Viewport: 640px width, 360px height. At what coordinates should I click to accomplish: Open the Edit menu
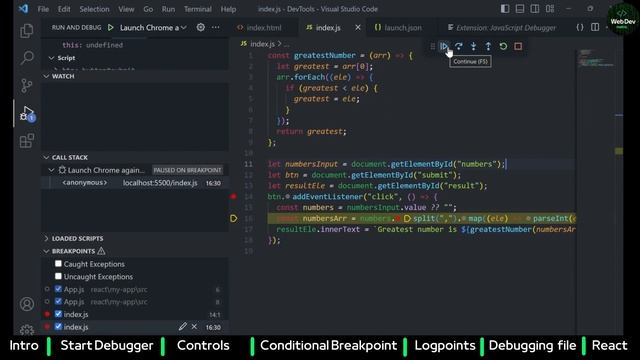64,9
